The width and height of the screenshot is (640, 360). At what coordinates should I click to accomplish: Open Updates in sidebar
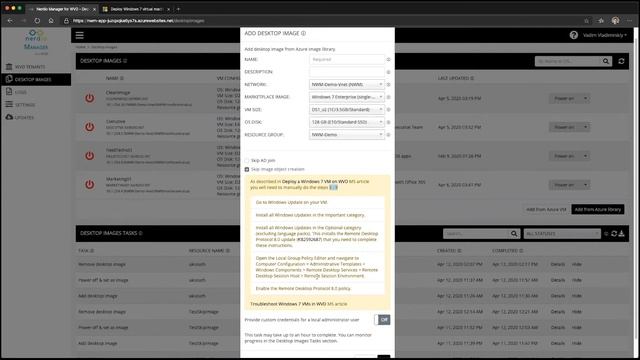tap(24, 118)
